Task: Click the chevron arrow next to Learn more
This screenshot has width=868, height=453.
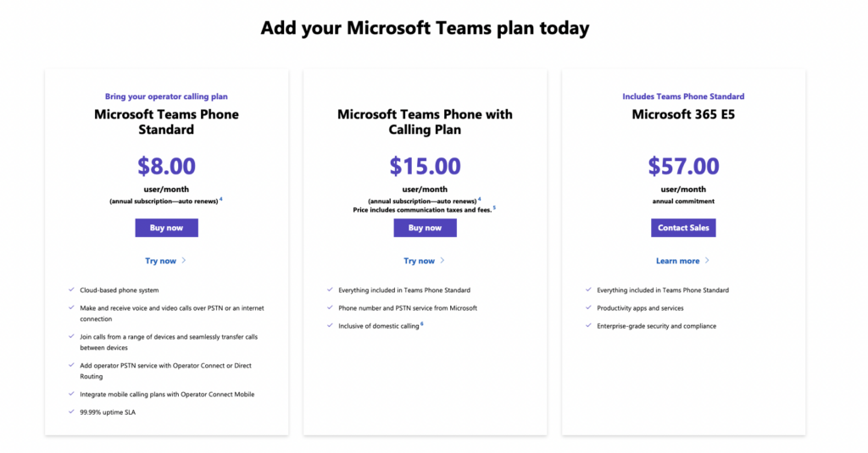Action: coord(707,261)
